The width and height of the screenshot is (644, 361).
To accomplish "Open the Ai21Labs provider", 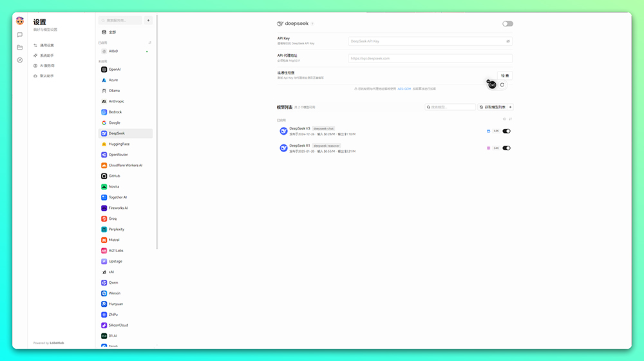I will click(x=126, y=251).
